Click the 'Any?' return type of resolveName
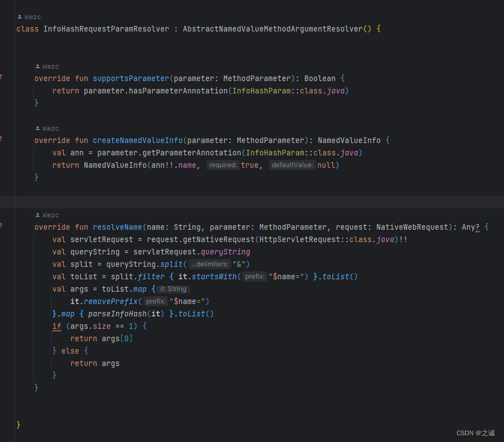 [x=471, y=227]
